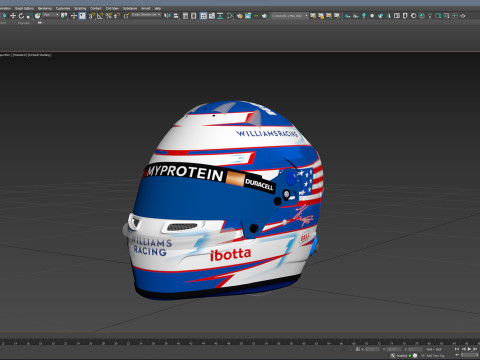Activate the Select and Place tool
480x360 pixels.
38,16
